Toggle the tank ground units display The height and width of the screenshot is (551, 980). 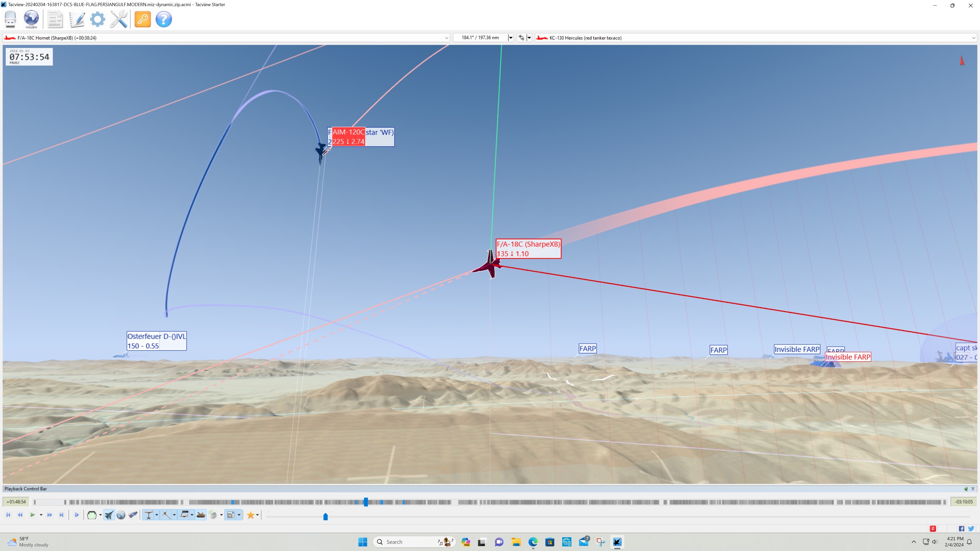click(201, 515)
